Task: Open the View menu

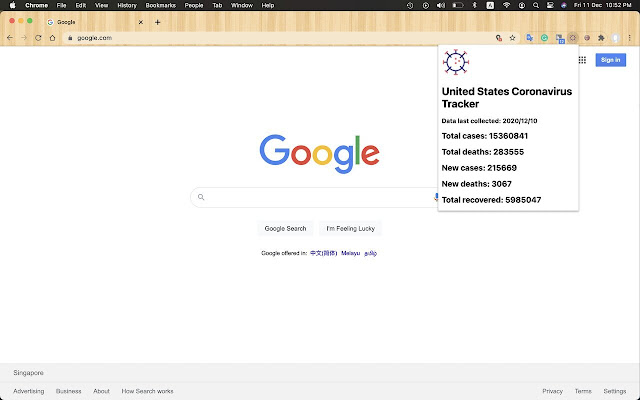Action: (x=101, y=5)
